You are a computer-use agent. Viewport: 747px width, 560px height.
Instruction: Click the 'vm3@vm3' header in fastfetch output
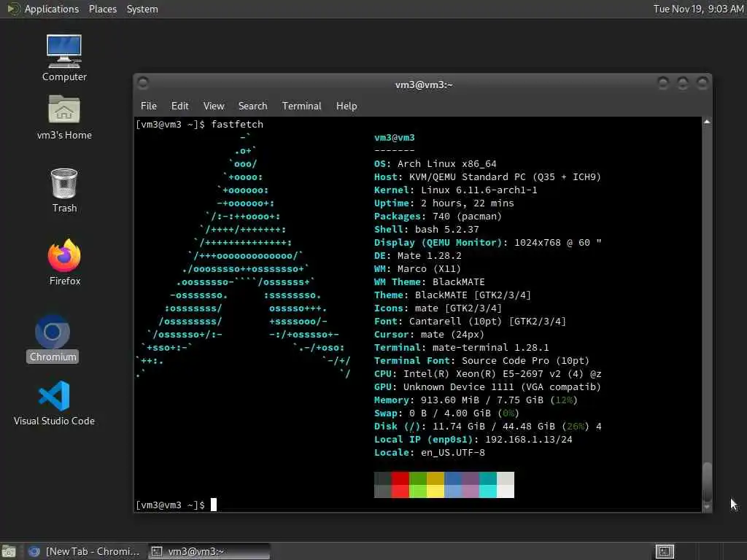click(395, 138)
